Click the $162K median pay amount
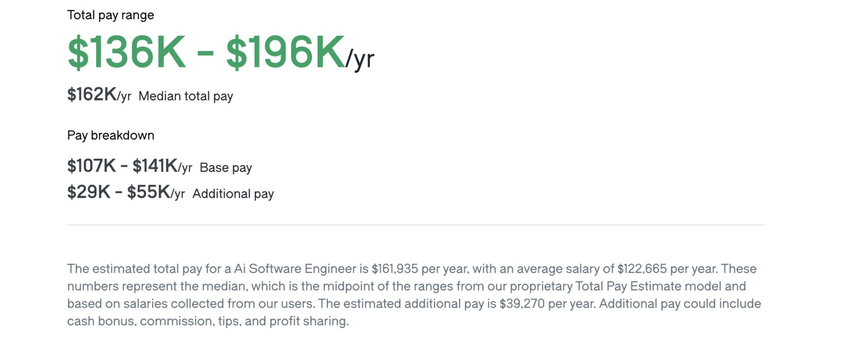The height and width of the screenshot is (341, 868). 92,95
